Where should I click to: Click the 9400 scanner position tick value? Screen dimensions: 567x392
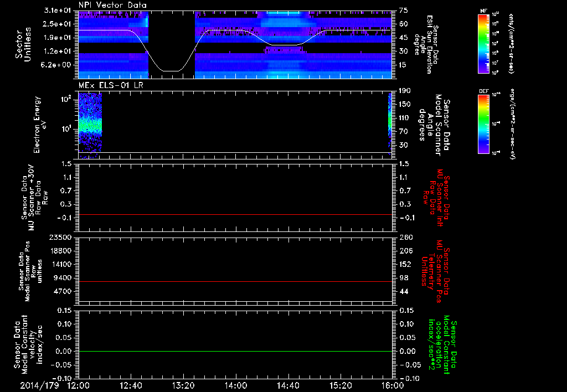click(x=62, y=278)
